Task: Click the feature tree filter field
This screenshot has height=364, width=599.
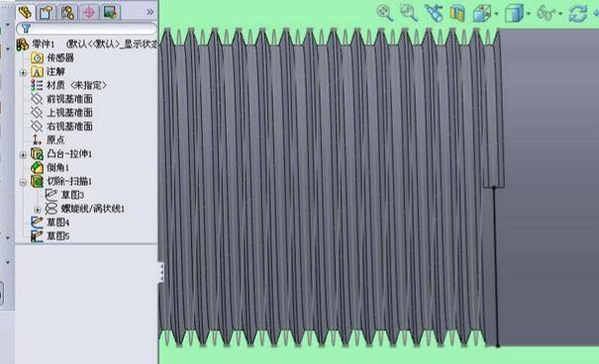Action: click(86, 29)
